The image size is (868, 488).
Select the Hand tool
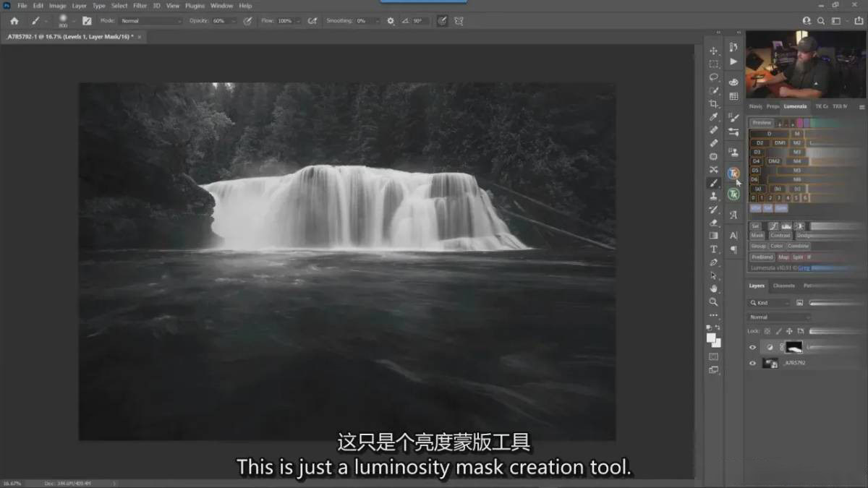click(713, 288)
